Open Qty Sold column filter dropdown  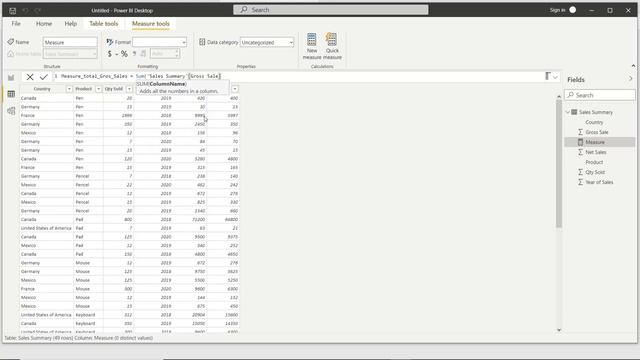129,89
